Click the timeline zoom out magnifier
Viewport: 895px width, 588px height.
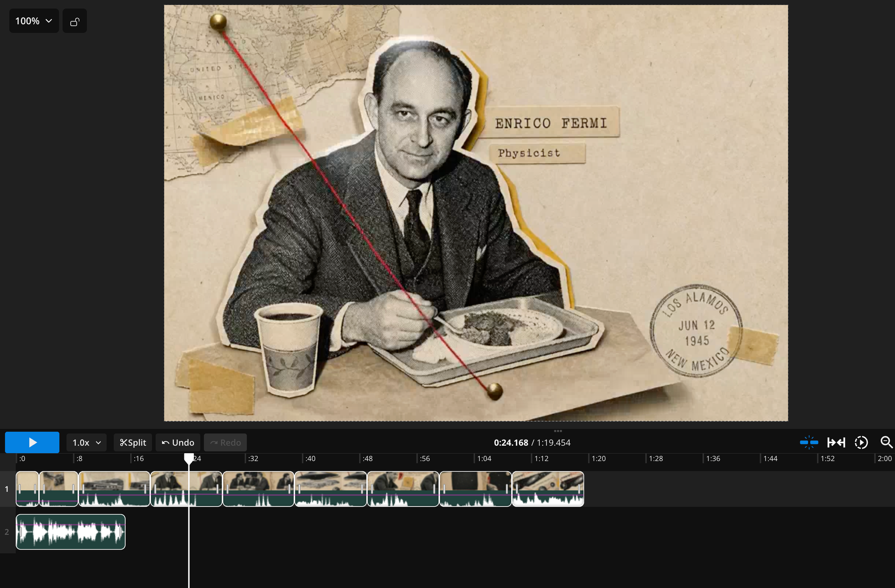pos(886,443)
